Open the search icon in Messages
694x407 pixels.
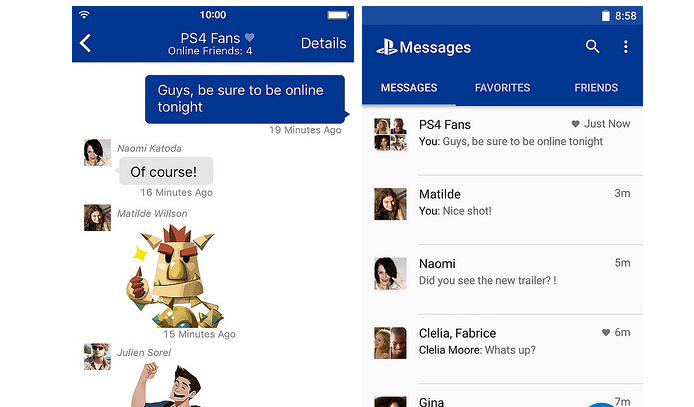[x=592, y=46]
